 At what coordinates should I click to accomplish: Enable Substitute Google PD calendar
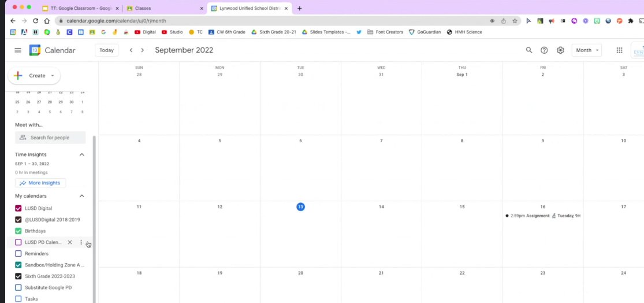pyautogui.click(x=18, y=287)
